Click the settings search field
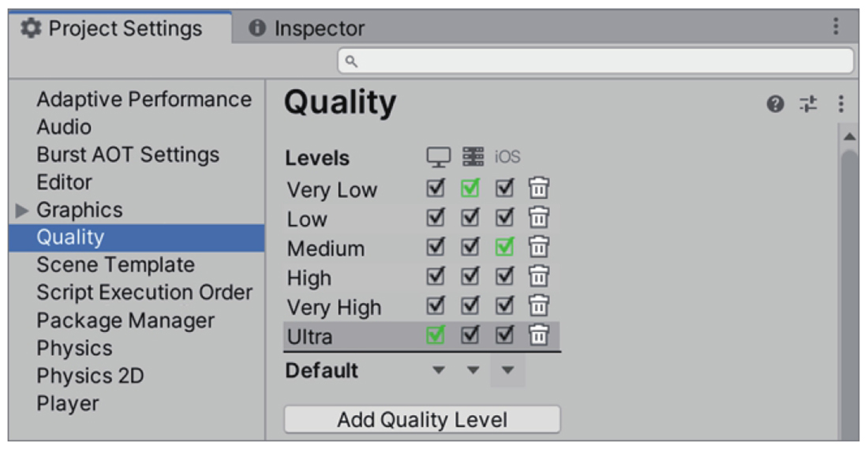 pos(596,61)
